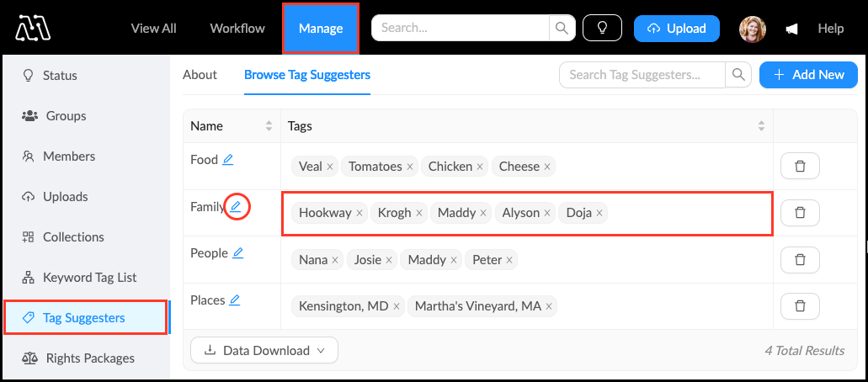This screenshot has width=868, height=382.
Task: Open the user profile avatar
Action: (753, 29)
